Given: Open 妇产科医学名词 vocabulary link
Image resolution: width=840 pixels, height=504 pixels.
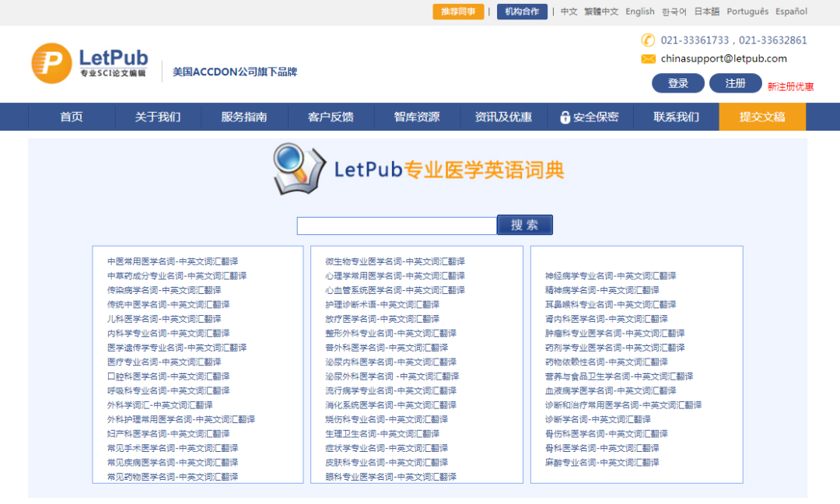Looking at the screenshot, I should tap(168, 434).
